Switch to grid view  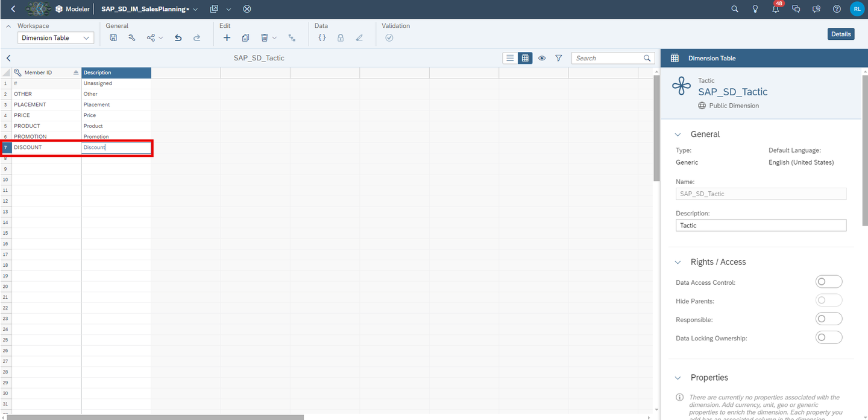(525, 58)
